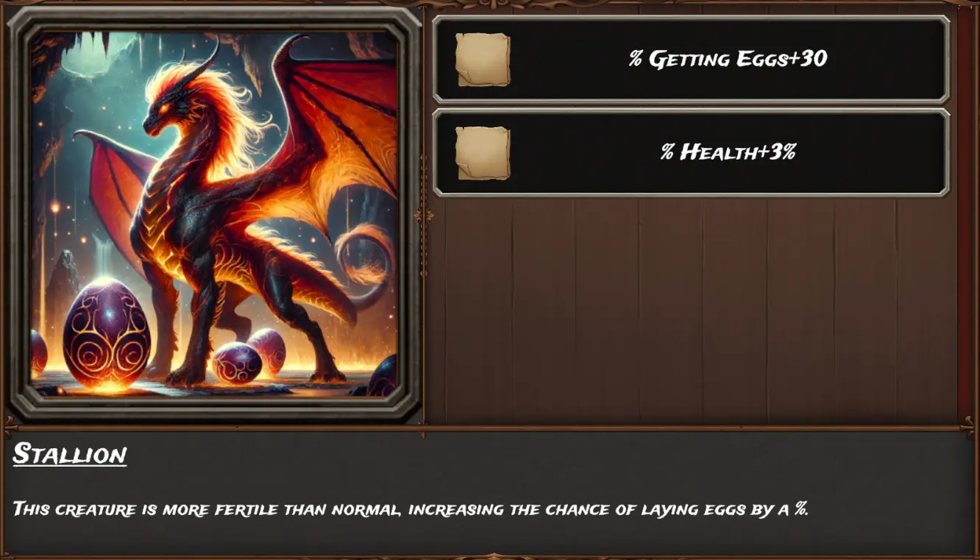Viewport: 980px width, 560px height.
Task: Click the empty wooden panel below Health
Action: pyautogui.click(x=691, y=309)
